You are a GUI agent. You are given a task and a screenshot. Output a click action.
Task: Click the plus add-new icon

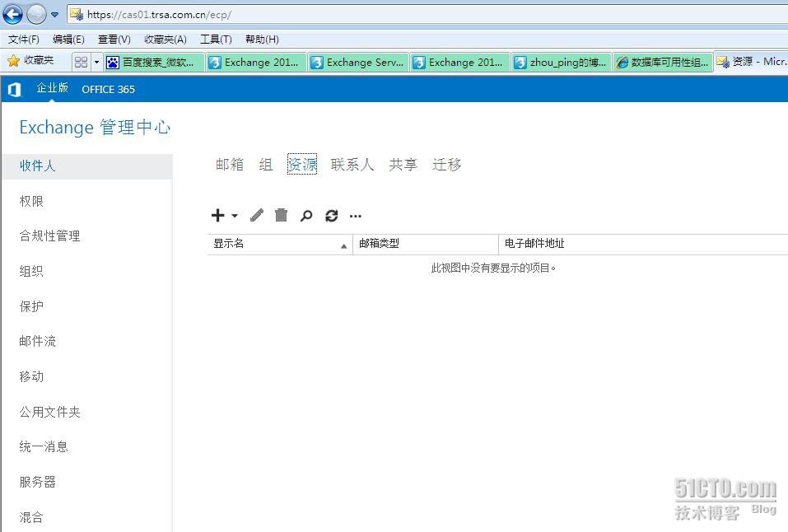point(217,215)
